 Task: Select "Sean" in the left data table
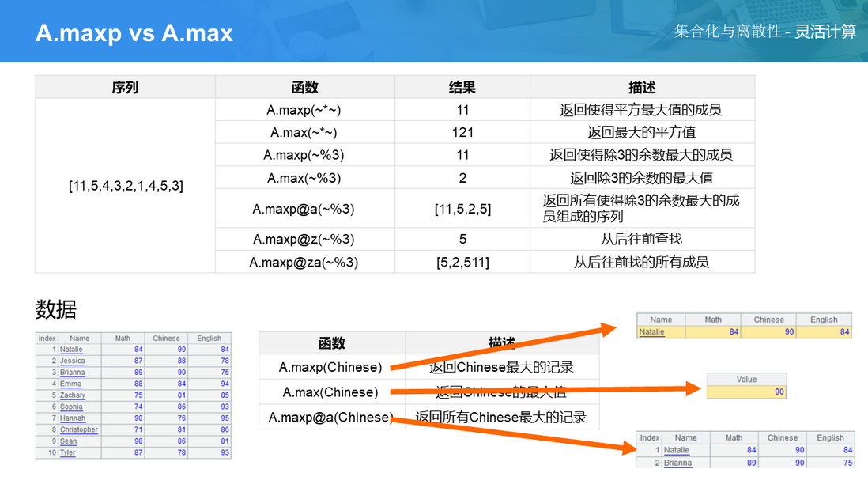coord(69,441)
